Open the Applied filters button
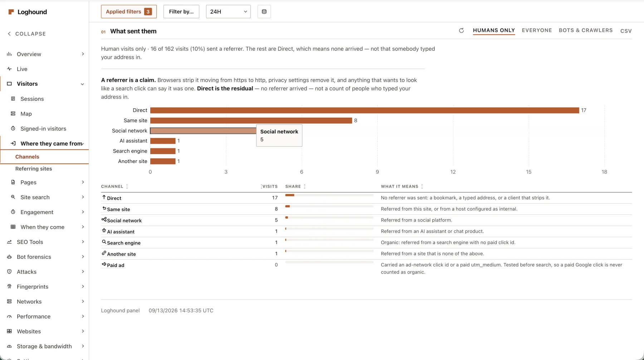The height and width of the screenshot is (360, 644). pos(129,11)
